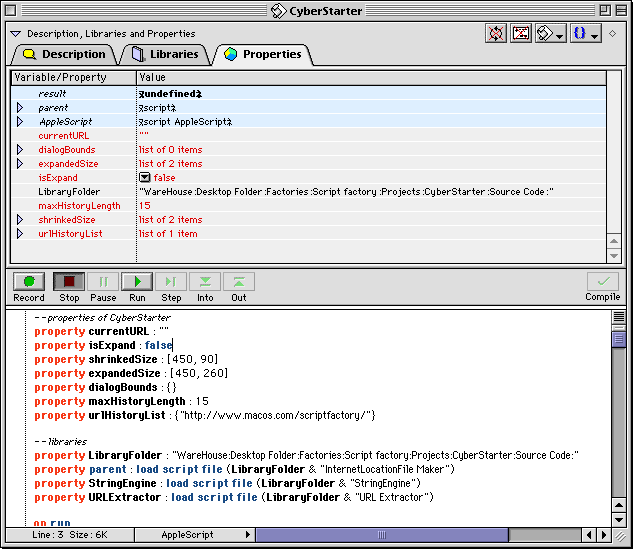Click the crossed-out window icon in toolbar
Viewport: 633px width, 549px height.
pyautogui.click(x=521, y=33)
